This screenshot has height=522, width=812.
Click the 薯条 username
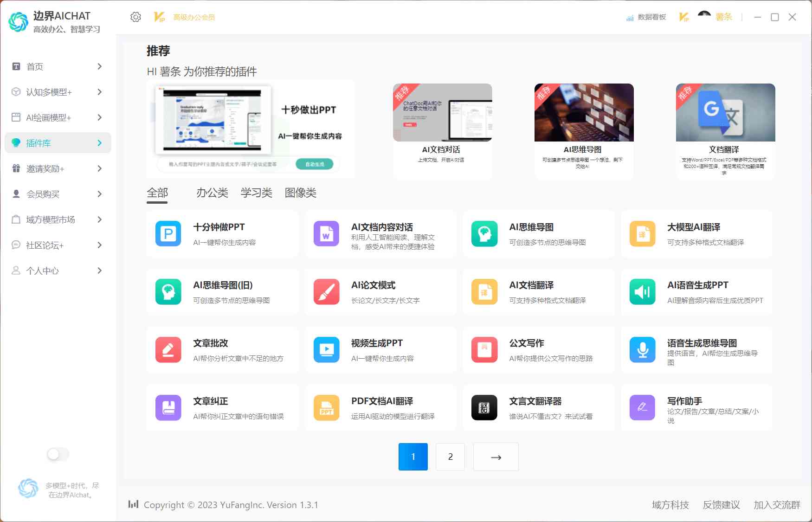tap(724, 17)
